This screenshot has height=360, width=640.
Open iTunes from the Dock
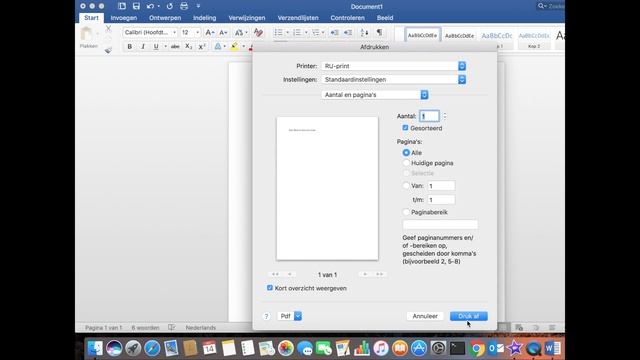coord(380,348)
